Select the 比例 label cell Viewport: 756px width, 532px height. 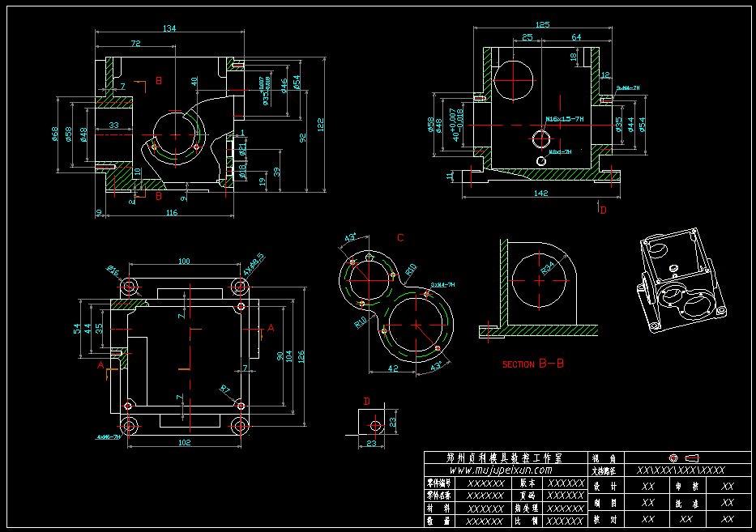[527, 521]
